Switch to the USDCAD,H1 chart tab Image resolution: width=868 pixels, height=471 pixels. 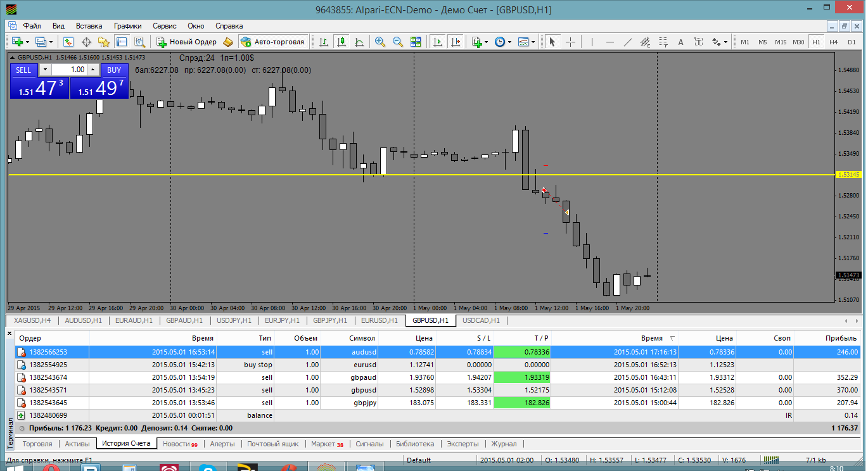tap(481, 320)
